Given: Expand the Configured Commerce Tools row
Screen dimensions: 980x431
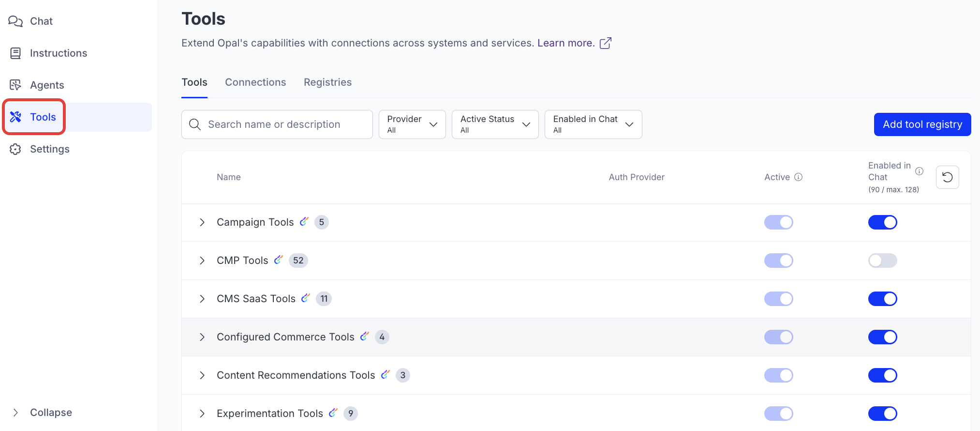Looking at the screenshot, I should coord(202,337).
